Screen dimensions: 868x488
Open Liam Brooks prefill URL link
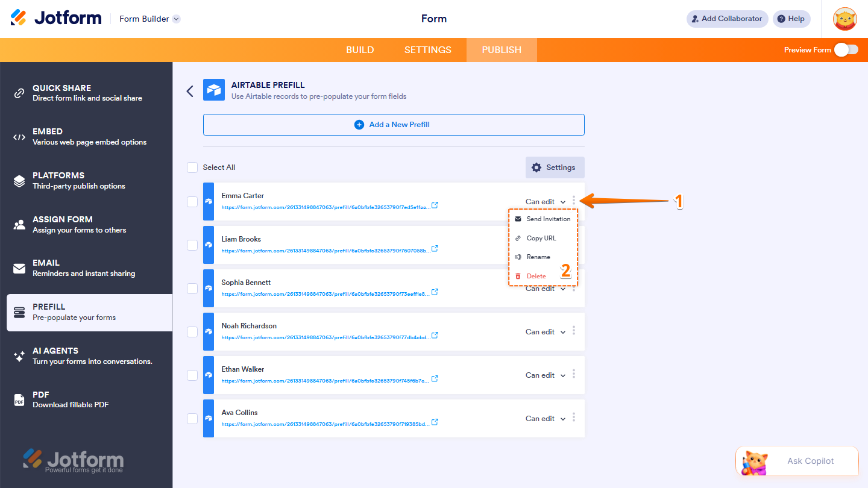coord(325,251)
